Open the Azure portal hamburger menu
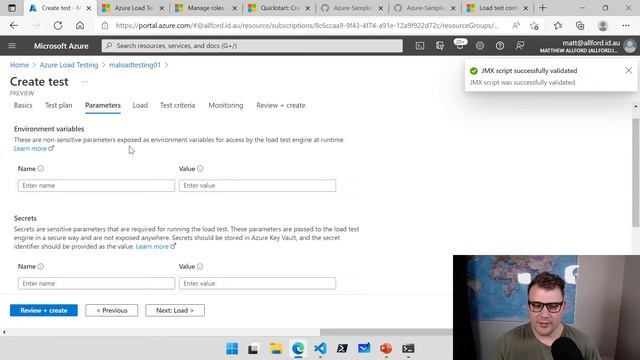Viewport: 640px width, 360px height. (12, 46)
